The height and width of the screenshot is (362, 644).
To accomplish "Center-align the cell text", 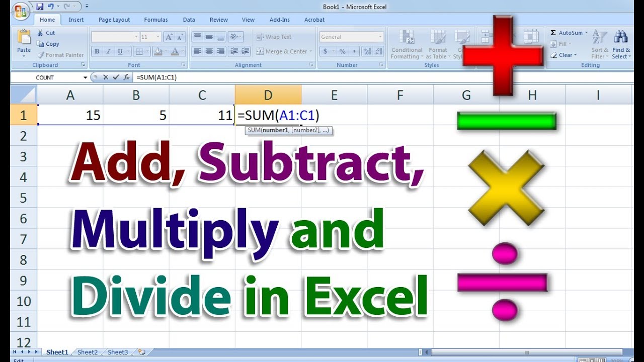I will click(209, 51).
